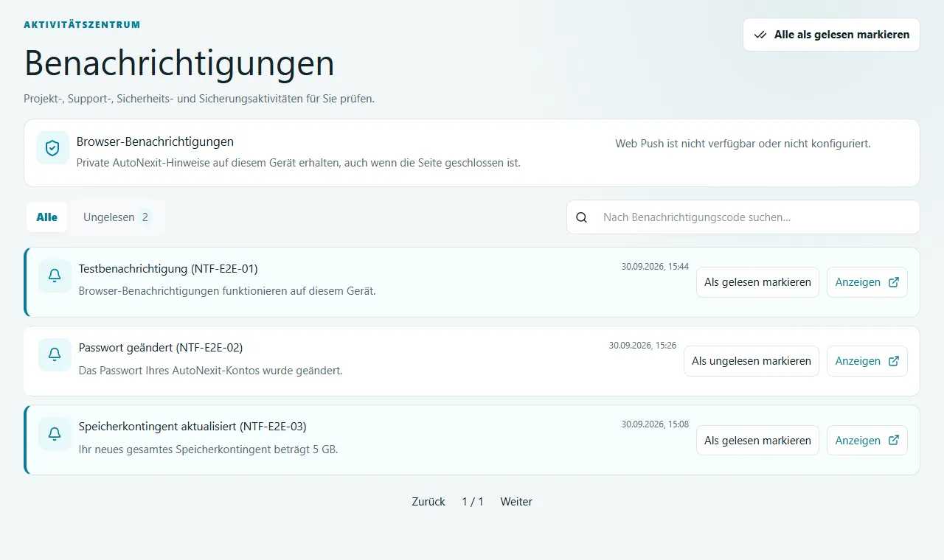The image size is (944, 560).
Task: Open Anzeigen for Testbenachrichtigung
Action: click(x=867, y=282)
